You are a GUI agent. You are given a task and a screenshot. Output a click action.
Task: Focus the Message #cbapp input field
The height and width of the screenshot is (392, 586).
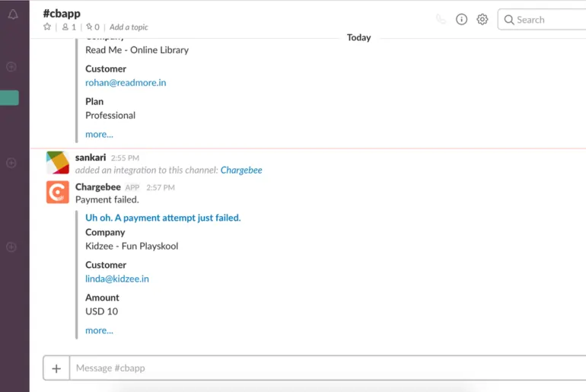327,368
